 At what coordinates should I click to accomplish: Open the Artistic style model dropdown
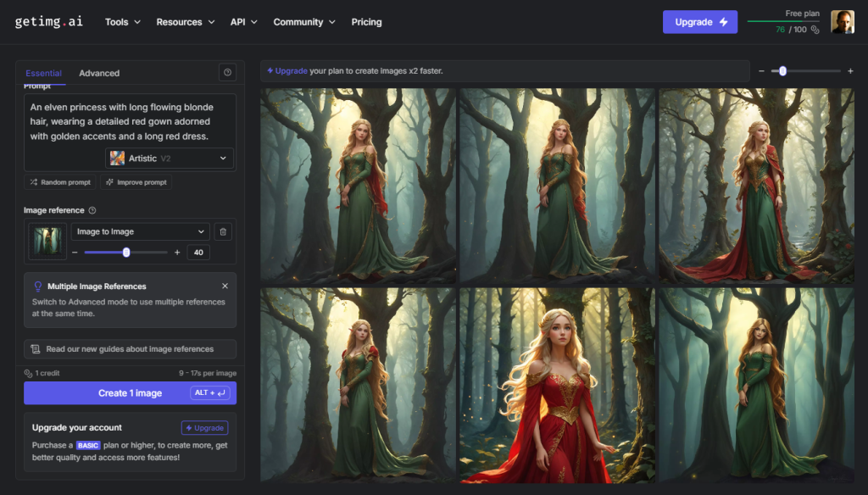click(x=170, y=159)
